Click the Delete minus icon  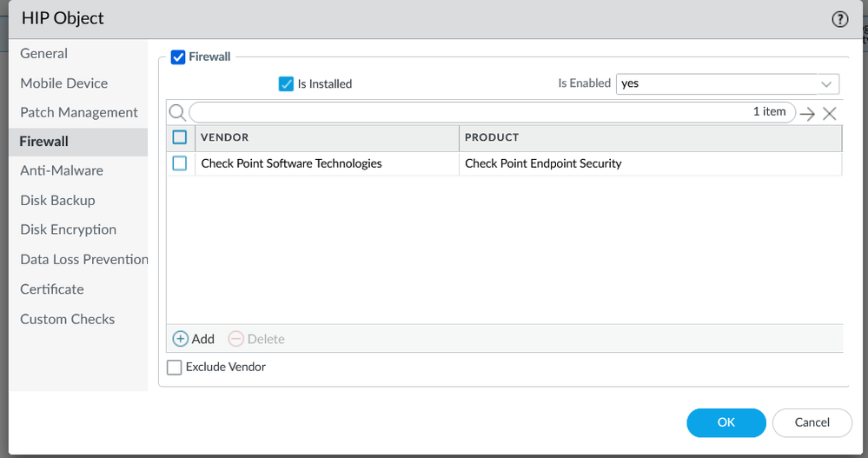(x=235, y=339)
